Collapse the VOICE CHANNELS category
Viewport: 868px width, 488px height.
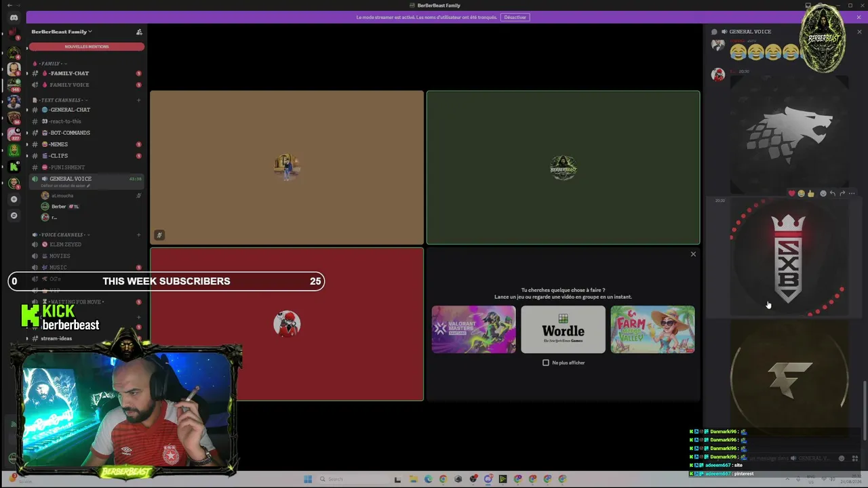pyautogui.click(x=61, y=235)
